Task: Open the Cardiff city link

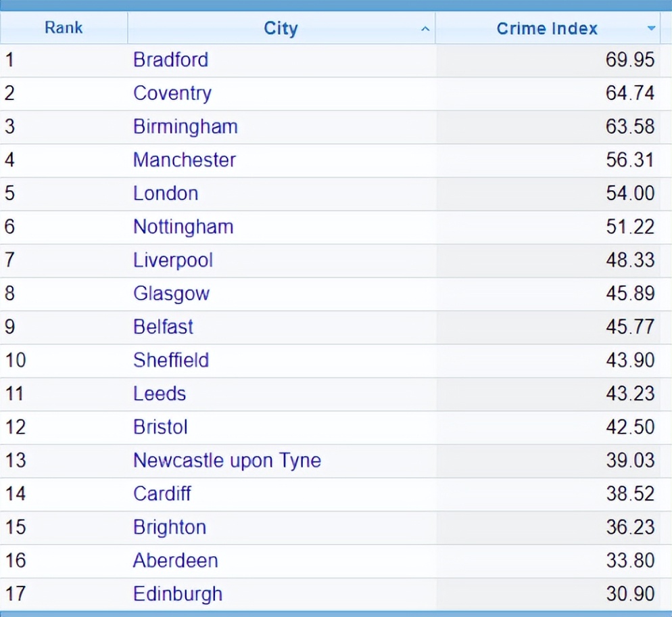Action: [x=162, y=493]
